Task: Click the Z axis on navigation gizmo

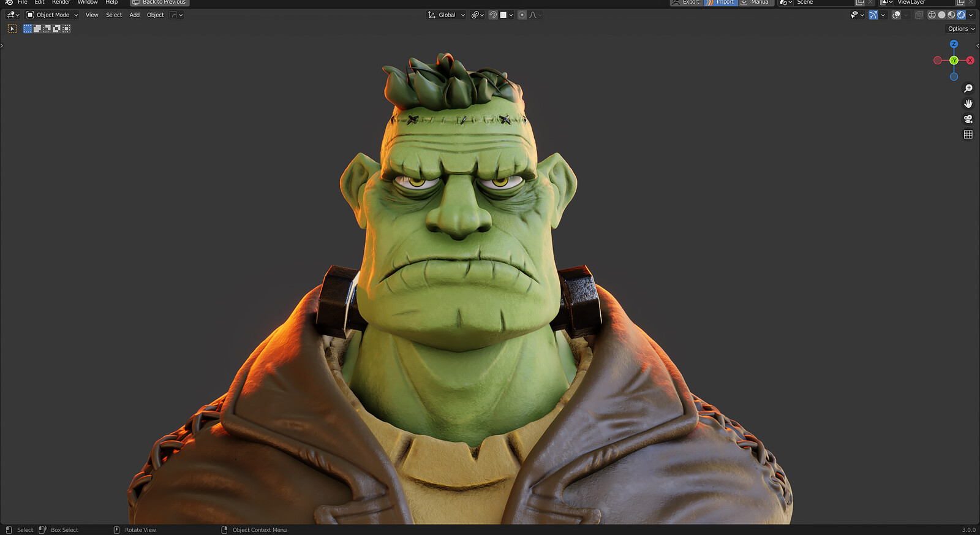Action: pos(954,44)
